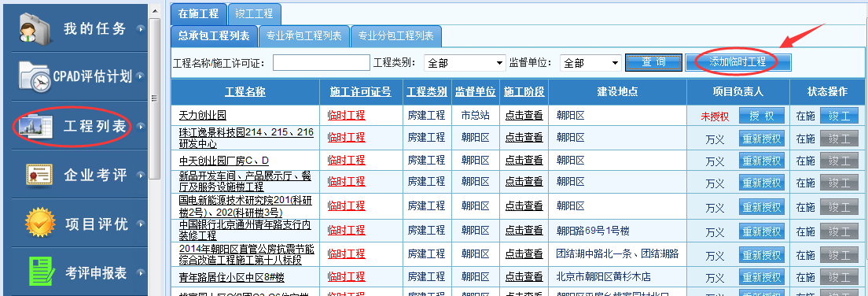Sort by 监督单位 column header
868x296 pixels.
click(475, 92)
